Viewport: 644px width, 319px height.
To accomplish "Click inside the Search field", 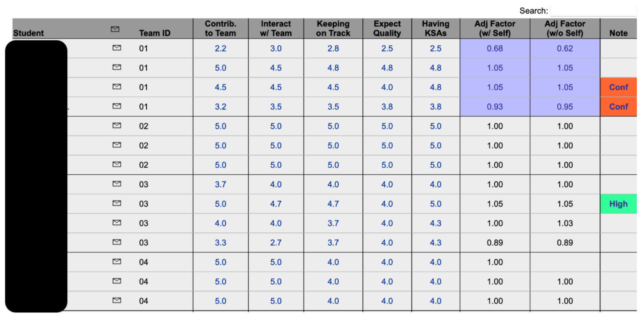I will 593,10.
